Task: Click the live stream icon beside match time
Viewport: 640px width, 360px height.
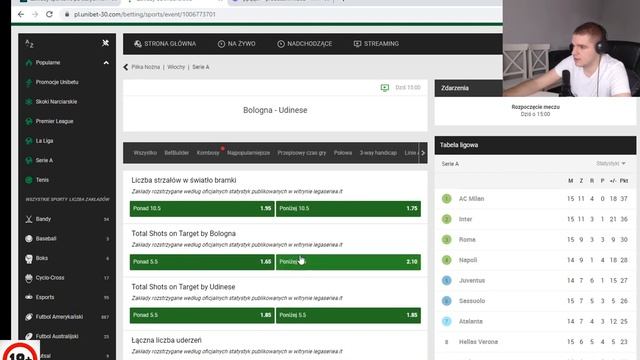Action: (x=384, y=87)
